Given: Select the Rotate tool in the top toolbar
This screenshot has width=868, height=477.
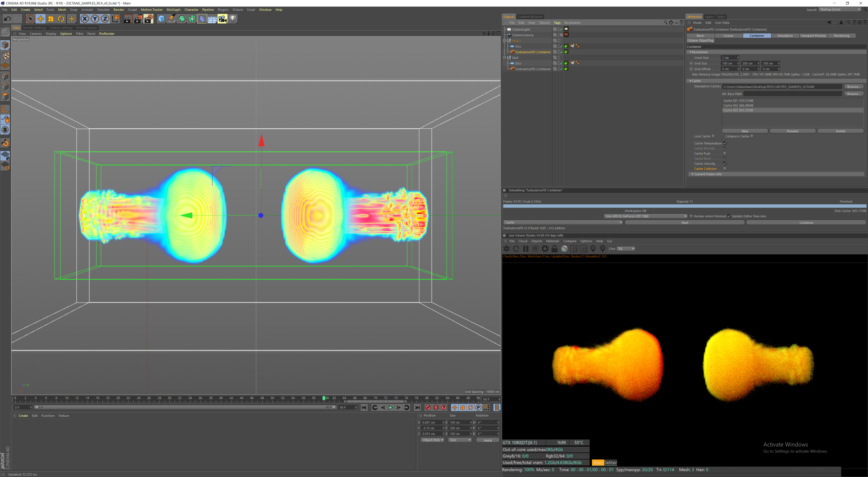Looking at the screenshot, I should 61,19.
